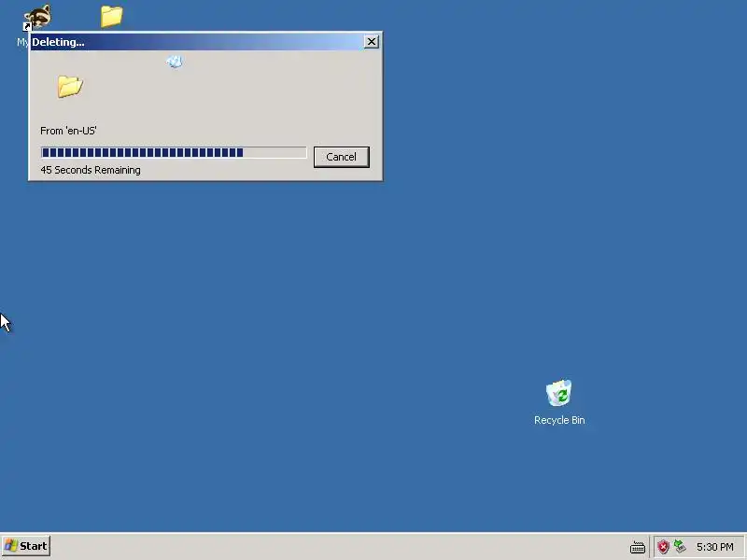
Task: Click the on-screen keyboard tray icon
Action: 638,547
